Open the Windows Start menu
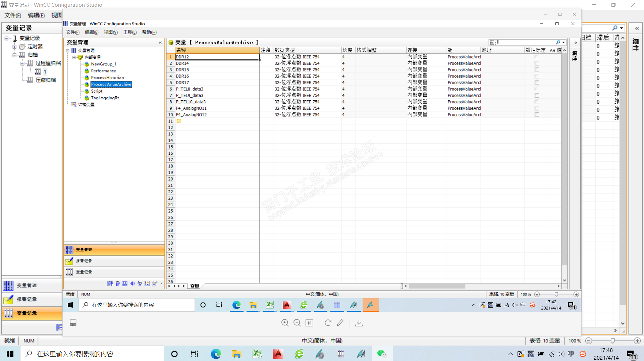Screen dimensions: 644x361 (10, 354)
